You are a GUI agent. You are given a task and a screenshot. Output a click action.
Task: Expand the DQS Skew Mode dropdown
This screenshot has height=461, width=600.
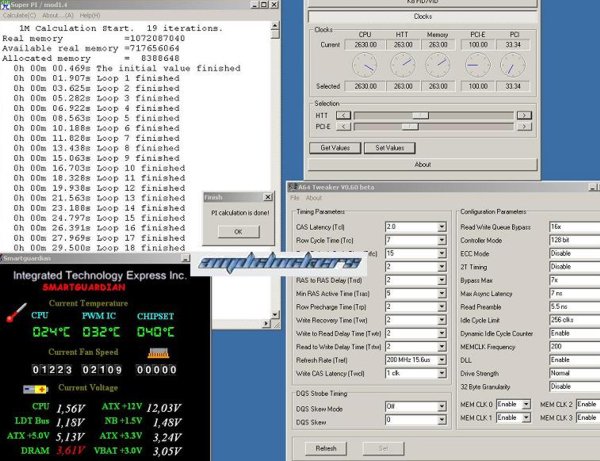coord(442,406)
